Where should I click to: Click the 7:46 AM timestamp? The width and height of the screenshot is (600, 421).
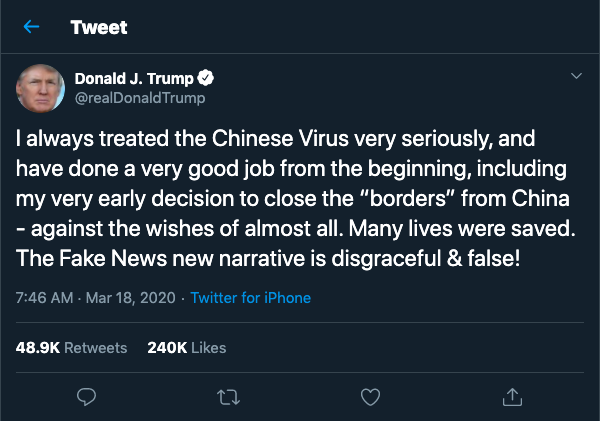coord(44,298)
